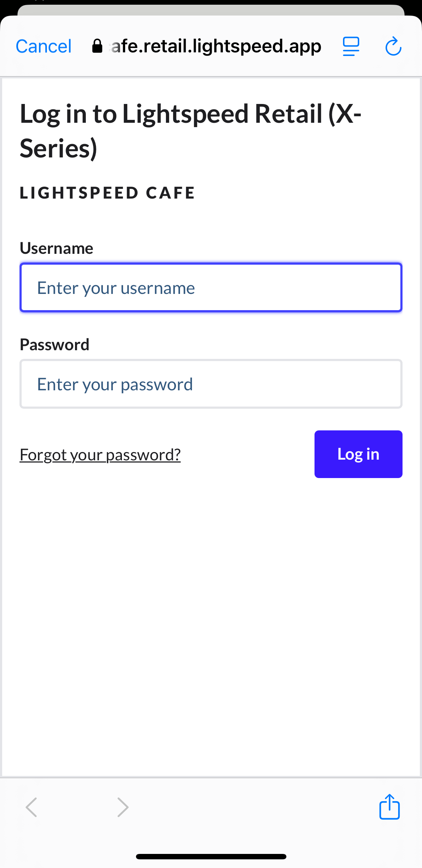Screen dimensions: 422x868
Task: Go forward using the right chevron
Action: click(123, 807)
